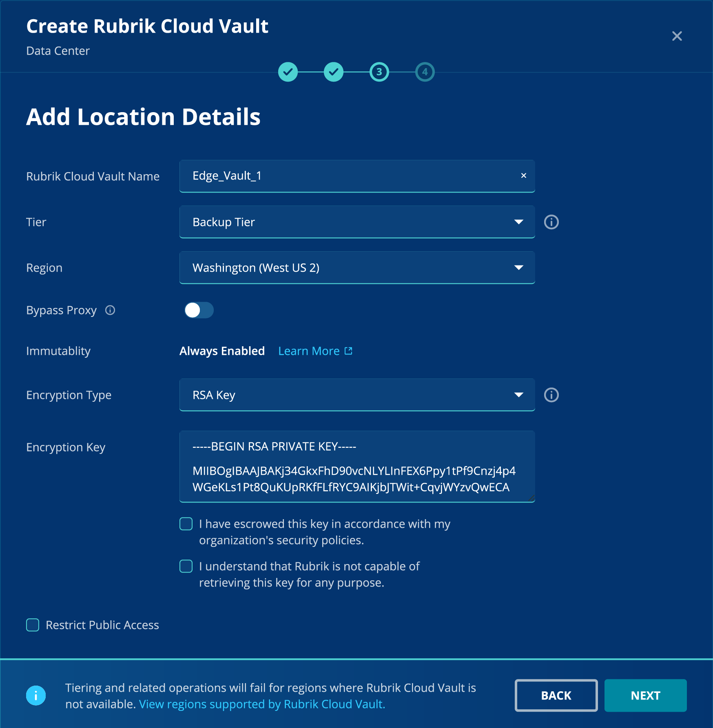713x728 pixels.
Task: Close the Create Rubrik Cloud Vault dialog
Action: [x=677, y=36]
